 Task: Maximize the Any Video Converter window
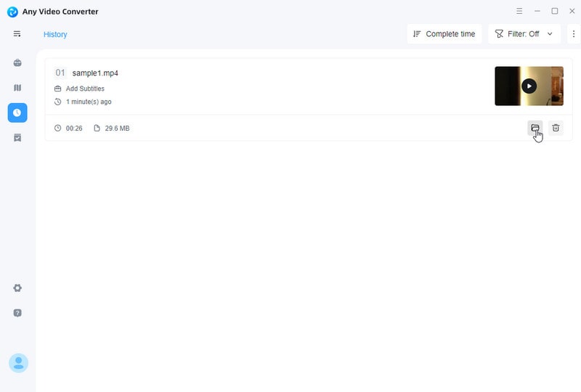coord(555,11)
